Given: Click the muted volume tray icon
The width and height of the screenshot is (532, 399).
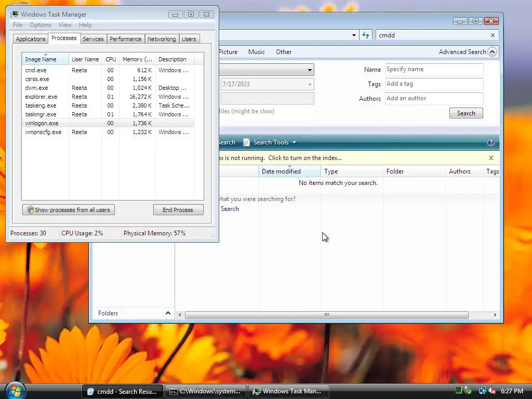Looking at the screenshot, I should tap(493, 391).
